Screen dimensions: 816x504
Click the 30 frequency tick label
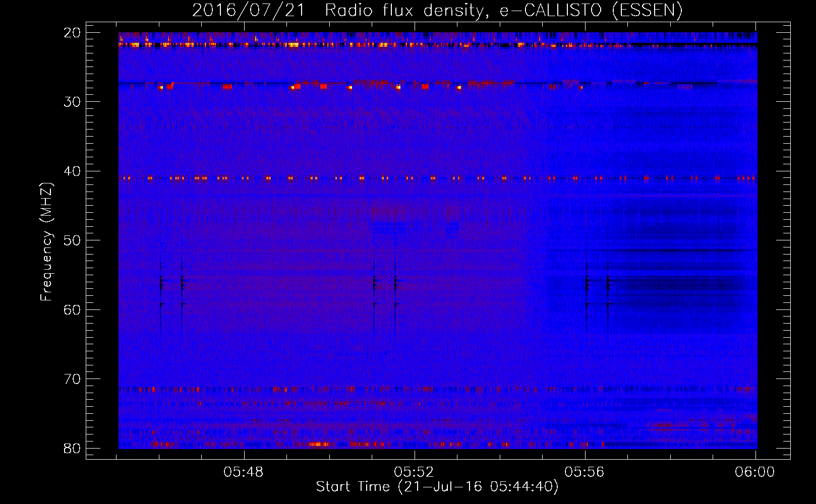click(72, 102)
